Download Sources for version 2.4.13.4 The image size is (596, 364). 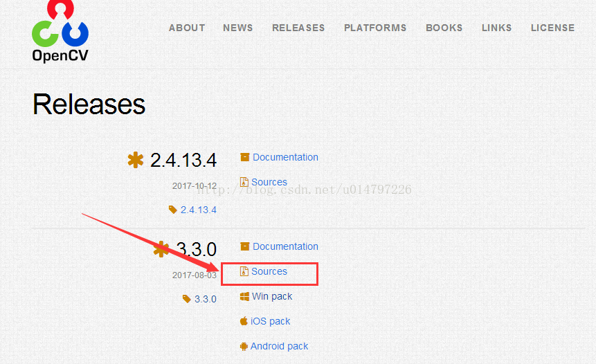click(x=269, y=182)
